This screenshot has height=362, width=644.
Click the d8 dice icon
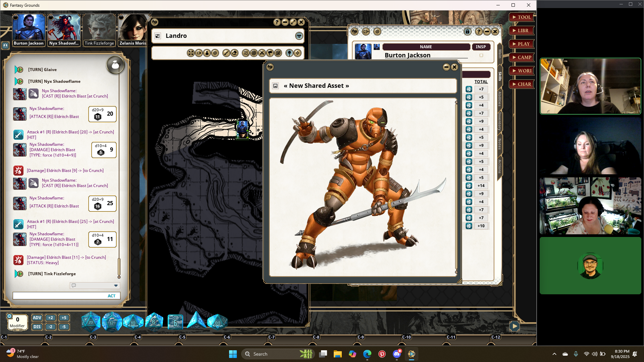[154, 322]
